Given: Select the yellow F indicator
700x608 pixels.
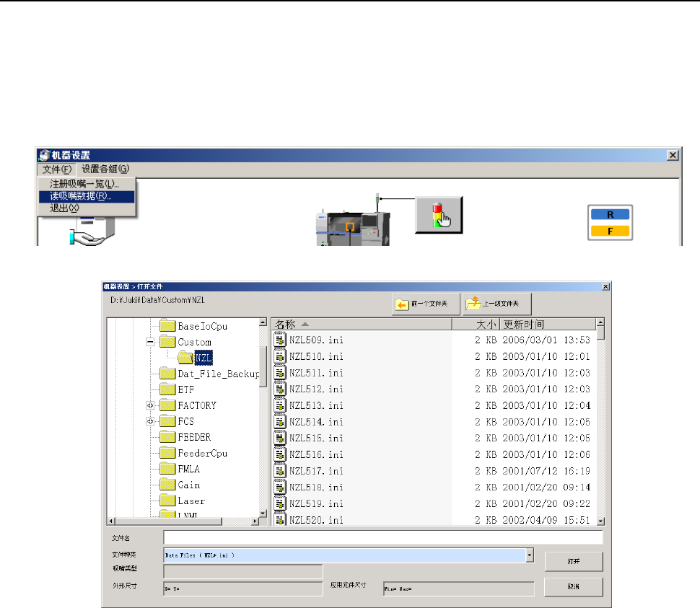Looking at the screenshot, I should point(610,231).
